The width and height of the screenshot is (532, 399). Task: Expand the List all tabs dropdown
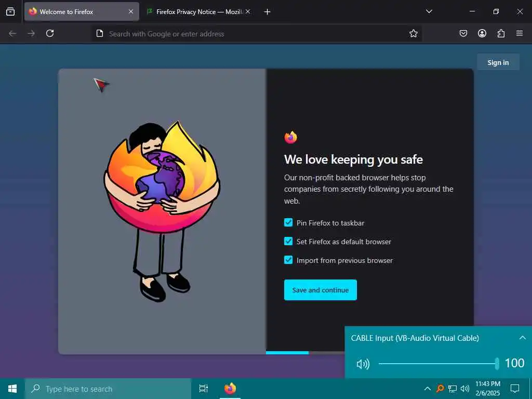429,11
